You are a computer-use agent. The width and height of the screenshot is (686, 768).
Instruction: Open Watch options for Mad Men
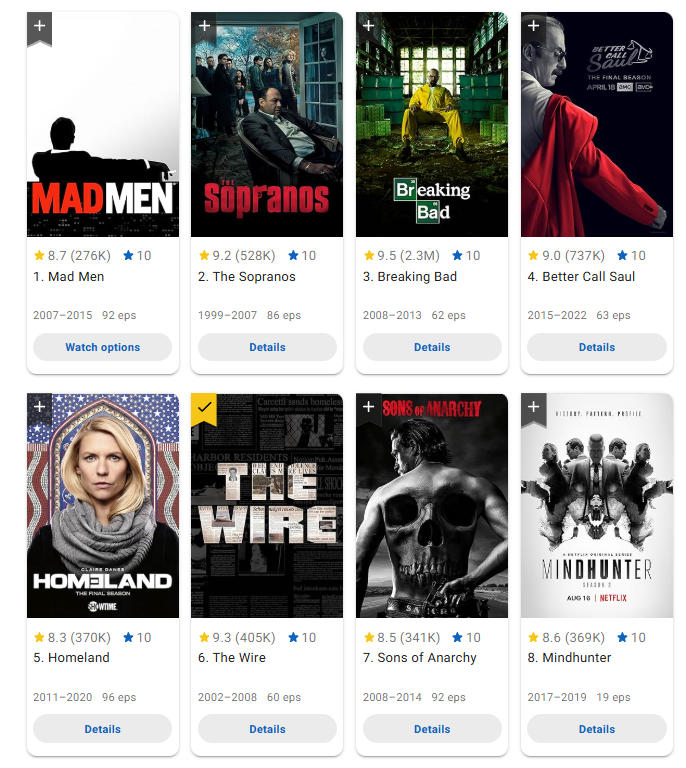tap(102, 347)
